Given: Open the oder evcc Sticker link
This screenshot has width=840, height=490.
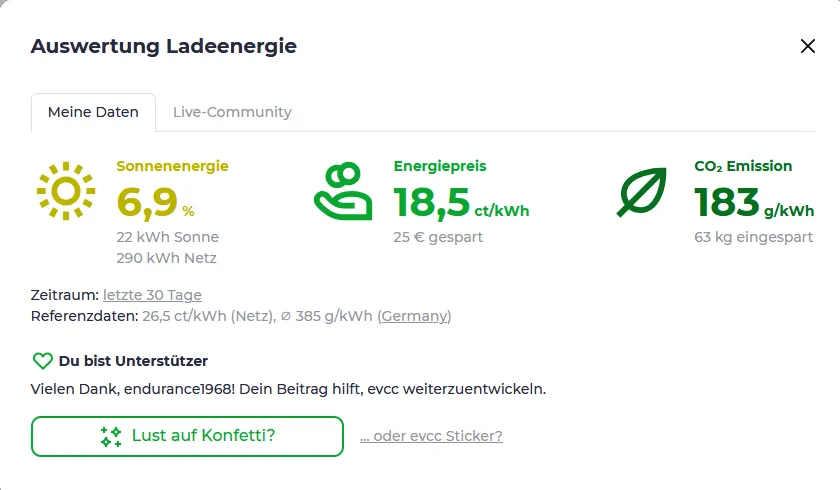Looking at the screenshot, I should pos(431,436).
